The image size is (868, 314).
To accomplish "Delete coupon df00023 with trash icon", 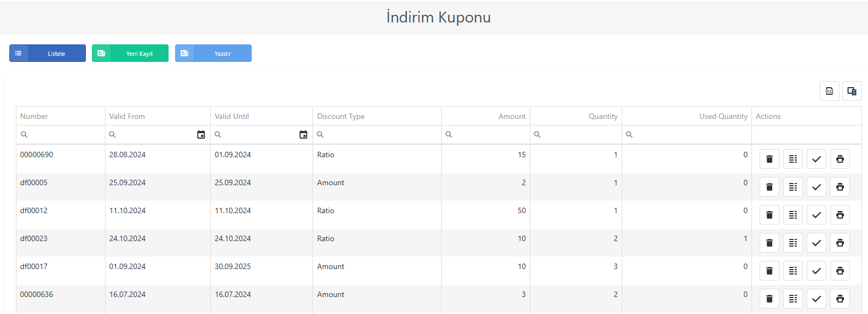I will tap(769, 243).
